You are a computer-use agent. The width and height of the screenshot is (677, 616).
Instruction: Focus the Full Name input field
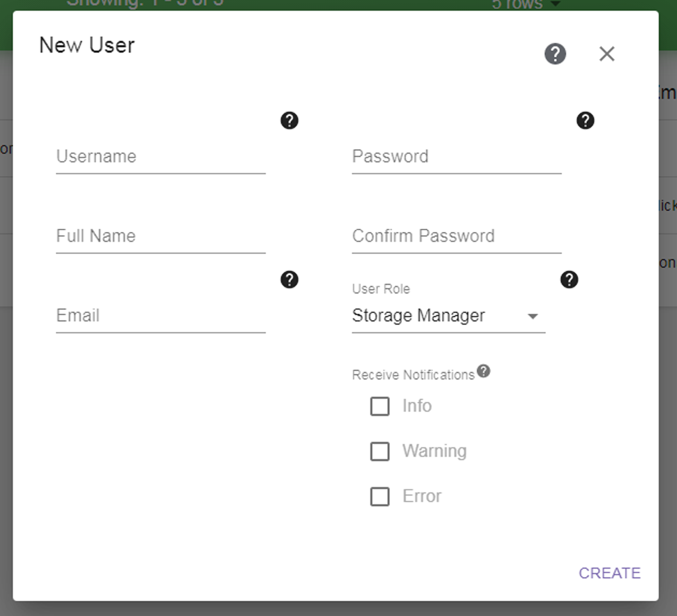161,237
